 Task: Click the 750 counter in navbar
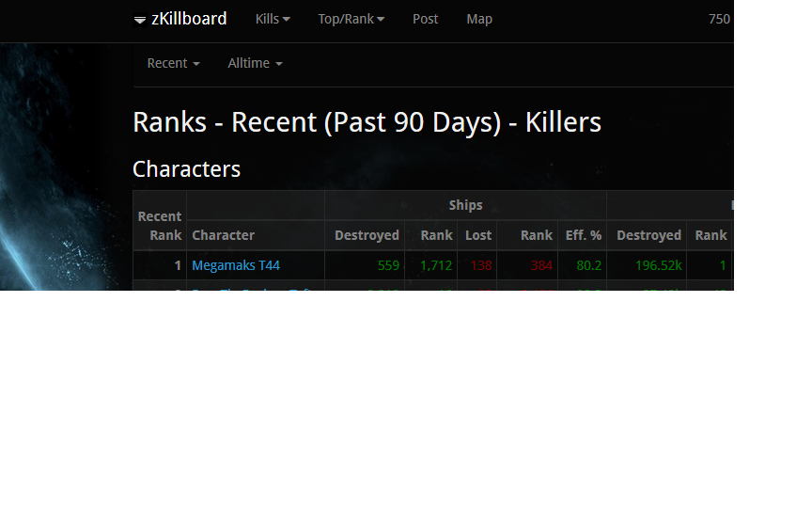pyautogui.click(x=719, y=19)
